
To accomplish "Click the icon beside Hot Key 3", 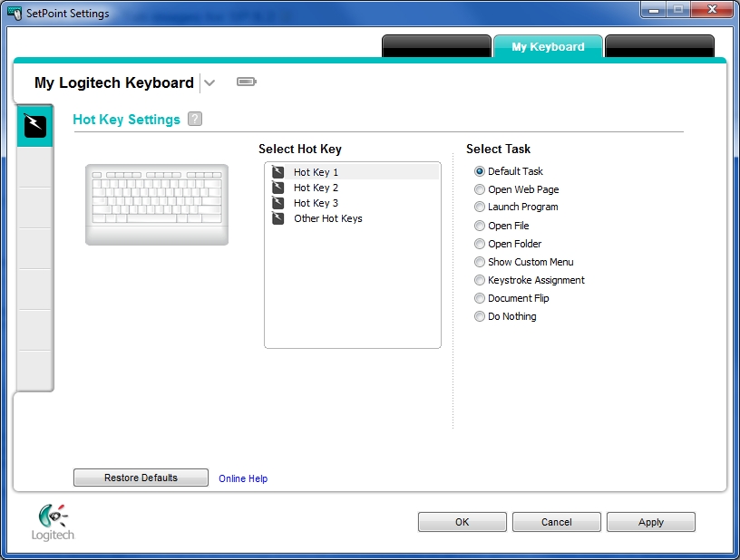I will 278,203.
